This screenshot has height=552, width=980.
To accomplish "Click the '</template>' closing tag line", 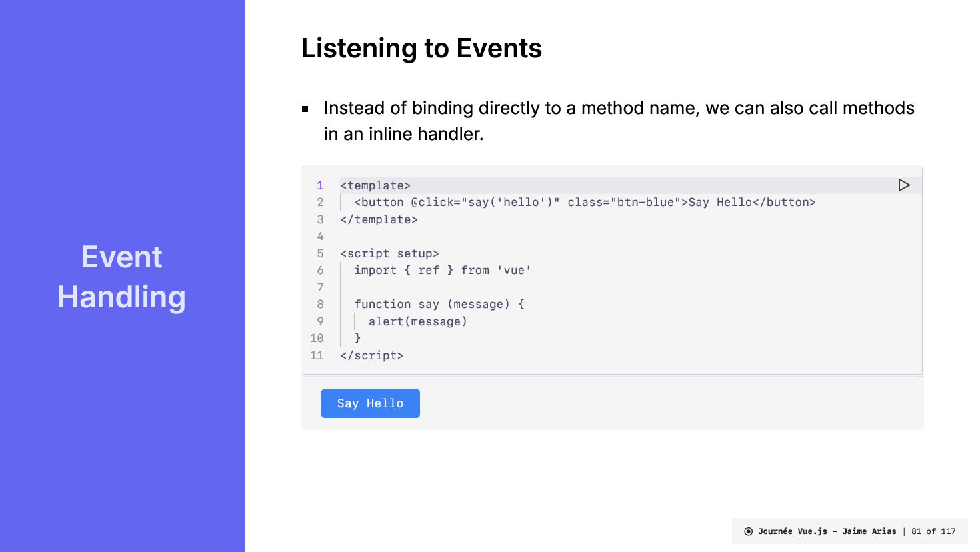I will 379,219.
